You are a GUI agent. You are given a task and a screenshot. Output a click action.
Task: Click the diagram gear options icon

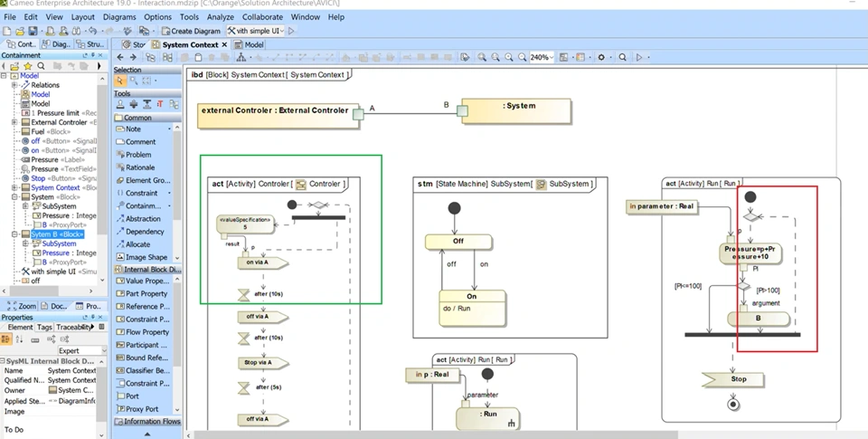[x=601, y=57]
